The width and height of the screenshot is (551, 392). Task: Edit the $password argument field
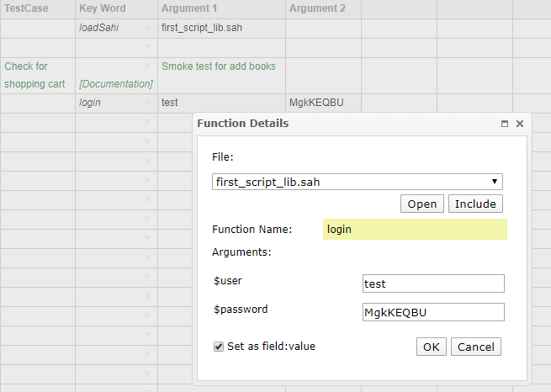tap(433, 312)
